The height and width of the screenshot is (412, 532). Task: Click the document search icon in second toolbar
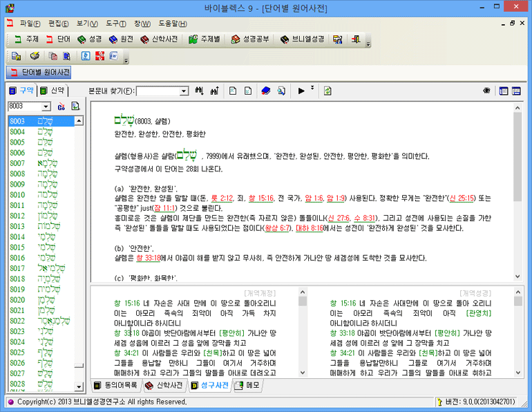67,56
